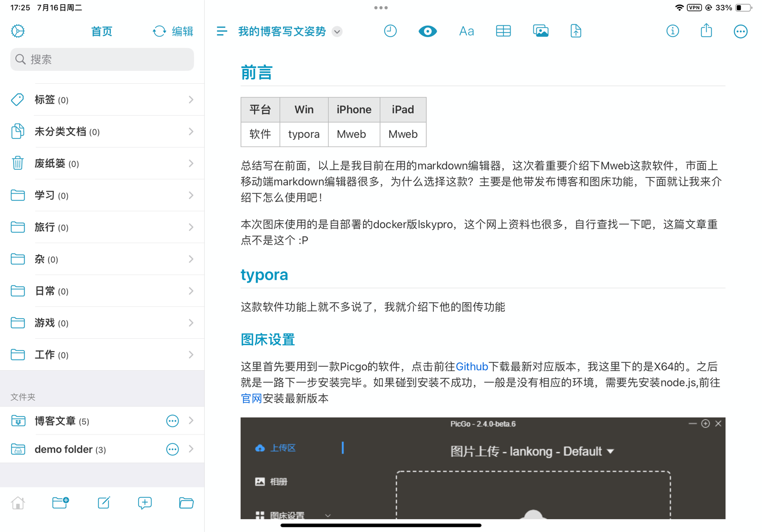Tap the 图床设置 heading
Screen dimensions: 762x532
[x=268, y=339]
